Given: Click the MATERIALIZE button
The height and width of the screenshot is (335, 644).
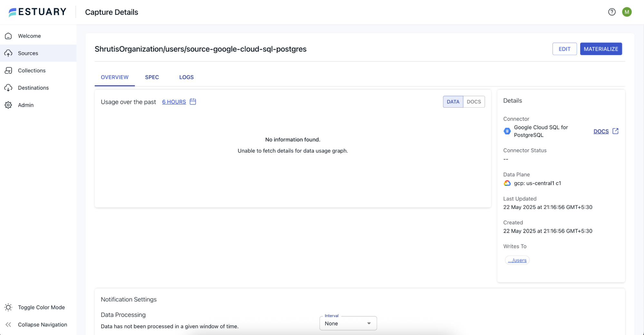Looking at the screenshot, I should pyautogui.click(x=601, y=49).
